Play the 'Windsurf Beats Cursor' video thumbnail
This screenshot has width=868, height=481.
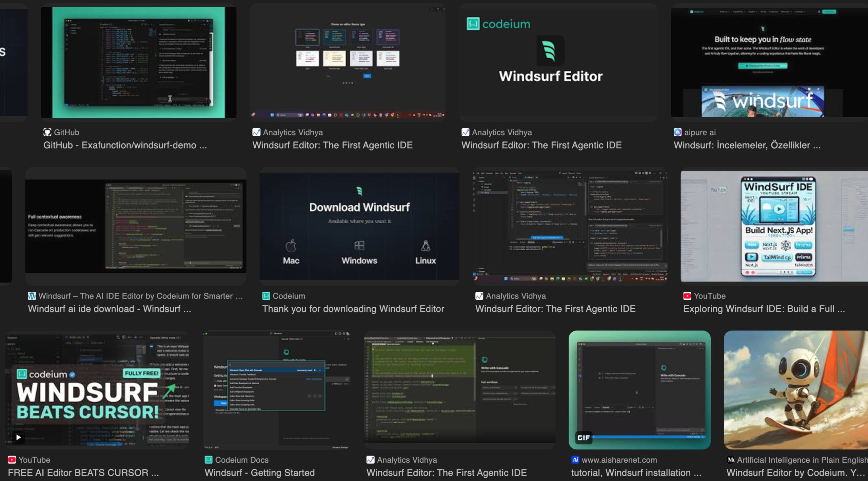tap(18, 438)
